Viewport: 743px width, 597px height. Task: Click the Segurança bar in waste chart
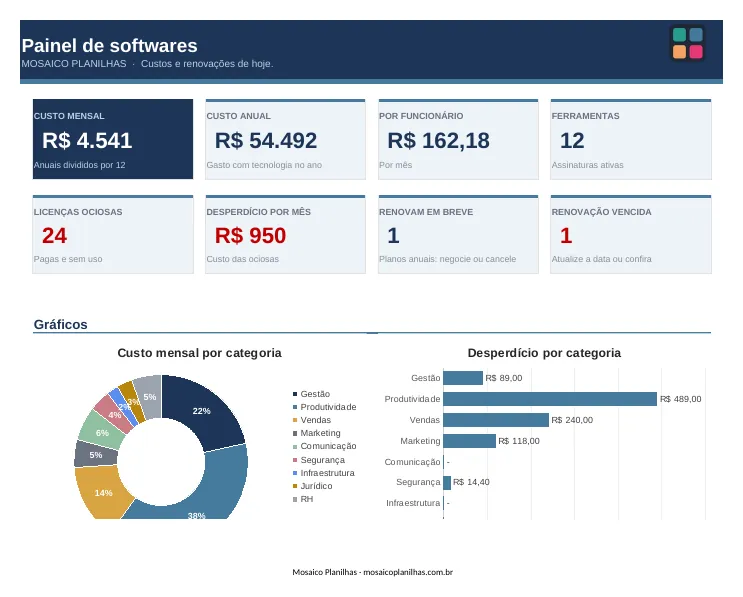point(447,483)
